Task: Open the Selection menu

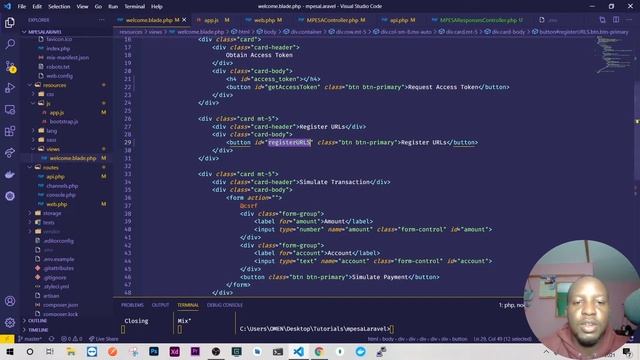Action: click(59, 7)
